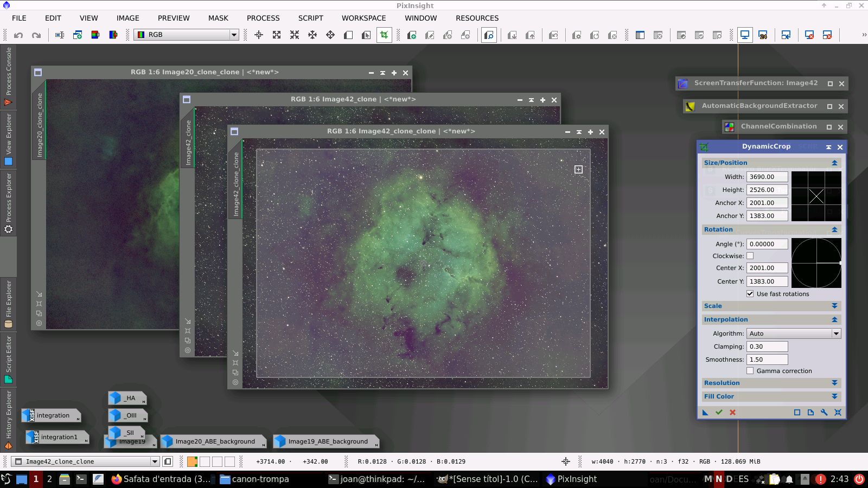Open the iconized _HA image
The image size is (868, 488).
pyautogui.click(x=127, y=399)
